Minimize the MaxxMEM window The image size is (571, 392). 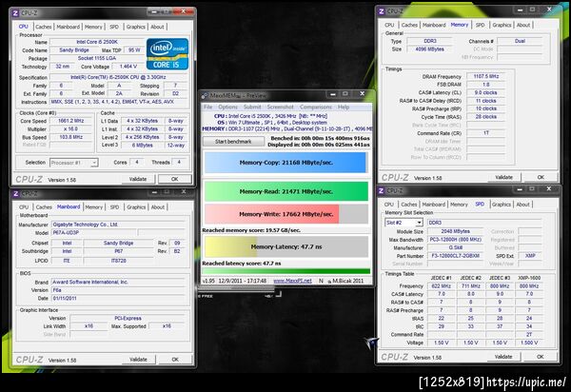[x=332, y=94]
